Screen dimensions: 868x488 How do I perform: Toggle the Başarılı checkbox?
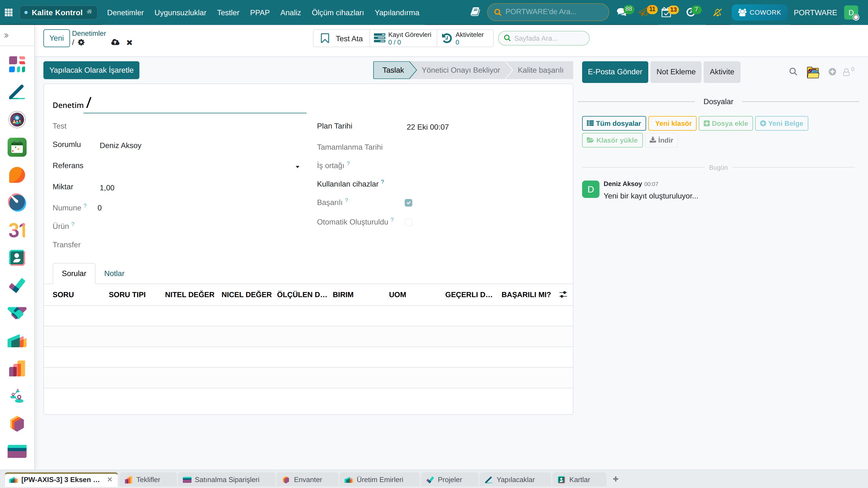tap(409, 203)
